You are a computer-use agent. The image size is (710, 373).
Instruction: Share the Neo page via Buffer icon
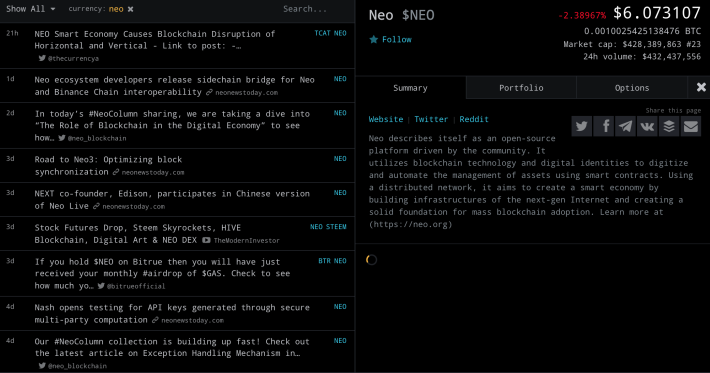coord(669,126)
